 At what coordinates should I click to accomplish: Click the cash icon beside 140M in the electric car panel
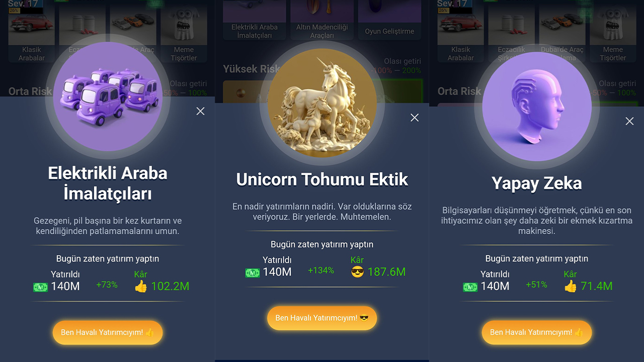[40, 287]
